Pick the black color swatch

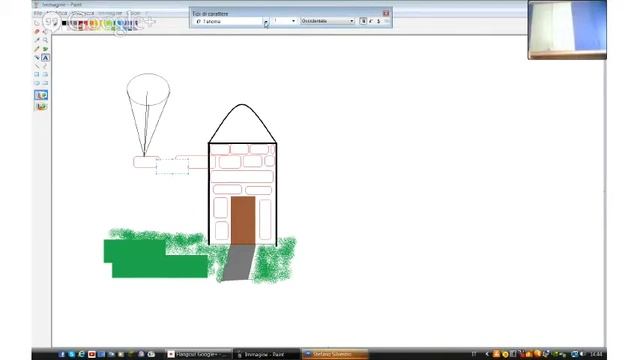coord(64,23)
